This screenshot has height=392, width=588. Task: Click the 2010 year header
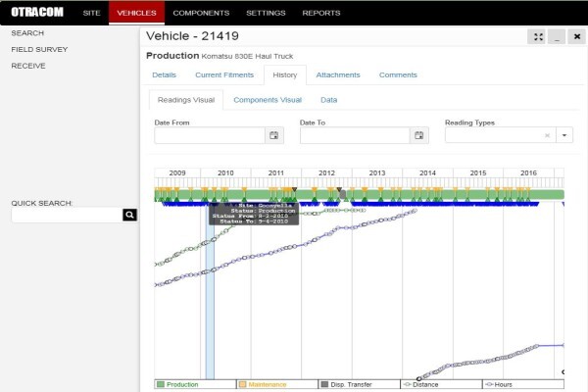[225, 172]
